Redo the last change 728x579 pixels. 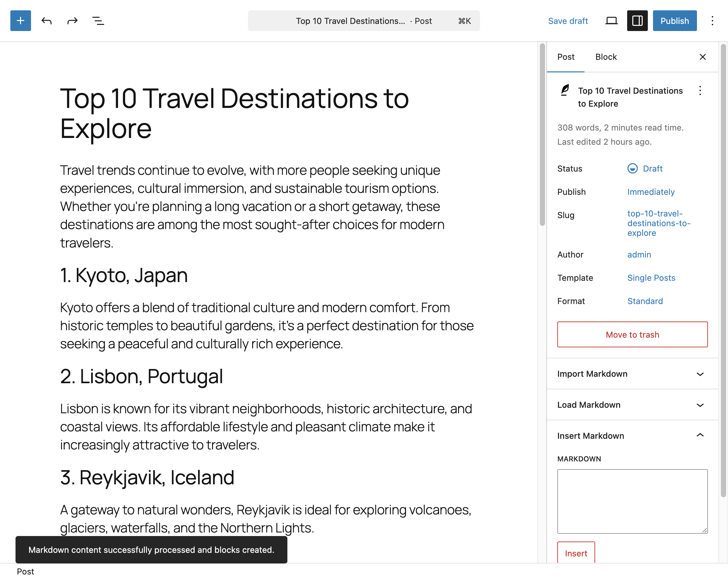click(x=72, y=21)
